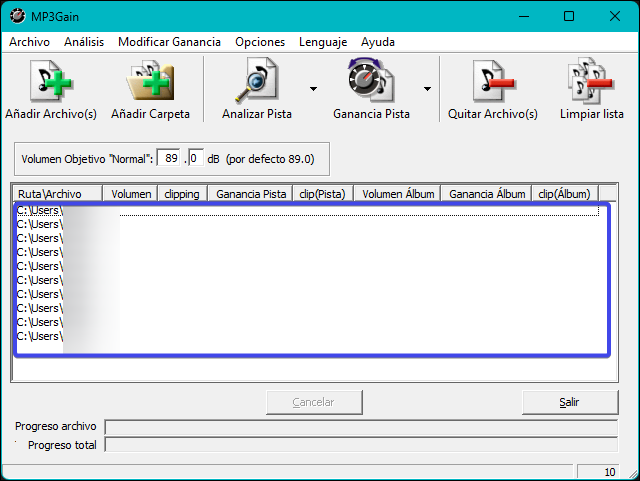Viewport: 640px width, 481px height.
Task: Sort by the Ruta\Archivo column header
Action: point(58,194)
